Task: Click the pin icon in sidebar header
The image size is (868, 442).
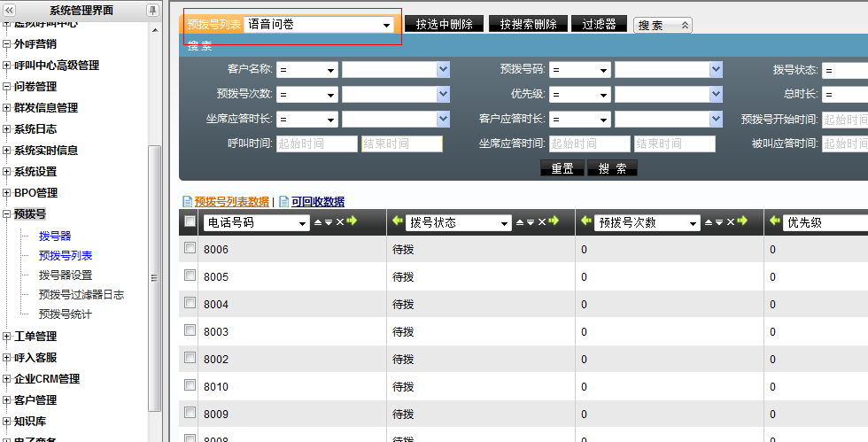Action: click(152, 11)
